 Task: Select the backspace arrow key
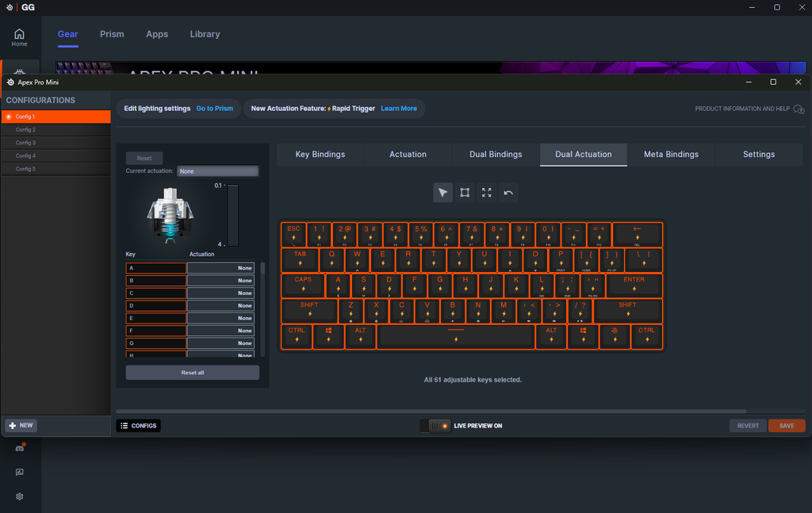coord(637,235)
